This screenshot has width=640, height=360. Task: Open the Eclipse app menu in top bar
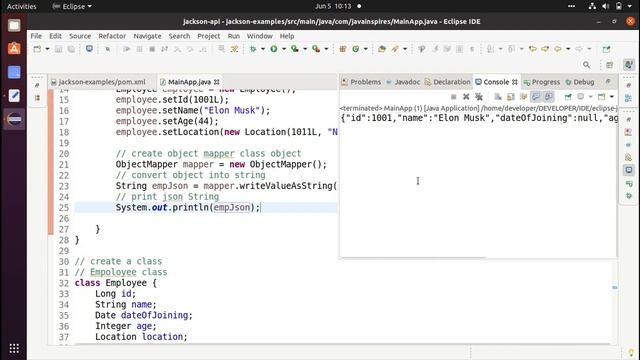[x=72, y=6]
